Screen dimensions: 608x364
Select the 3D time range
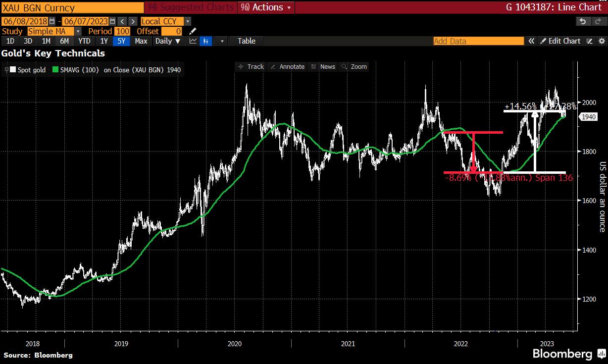click(x=28, y=41)
